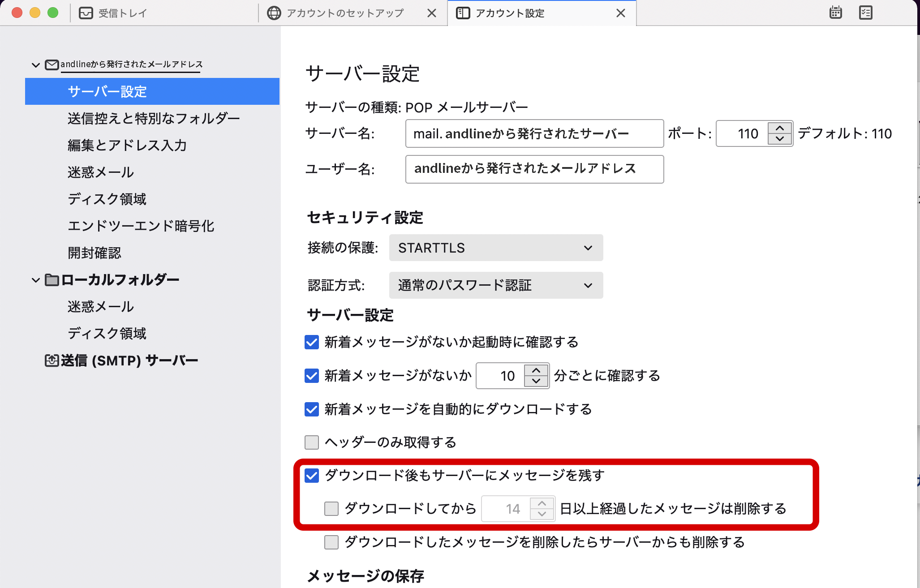Toggle ヘッダーのみ取得する checkbox
The image size is (920, 588).
(x=312, y=442)
